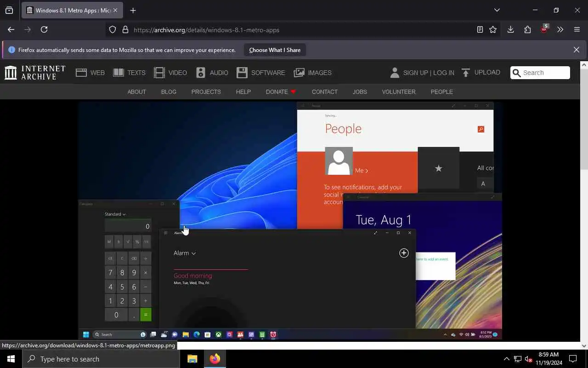Click the user silhouette sign-in icon
Screen dimensions: 588x368
click(395, 73)
